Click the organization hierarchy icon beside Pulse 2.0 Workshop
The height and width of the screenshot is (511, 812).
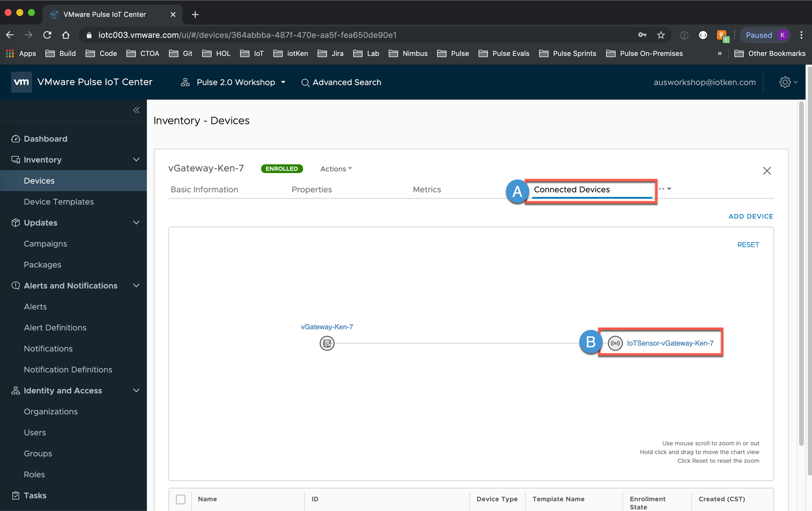185,82
